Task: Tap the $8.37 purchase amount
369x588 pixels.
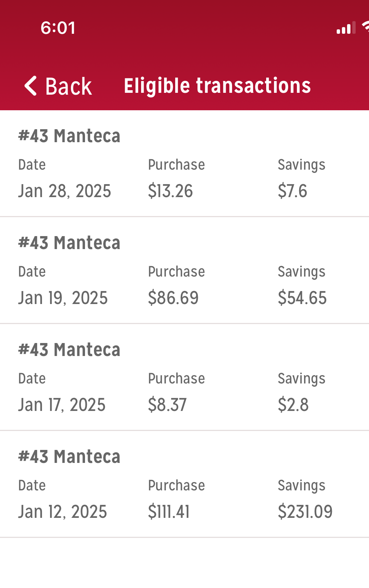Action: coord(167,405)
